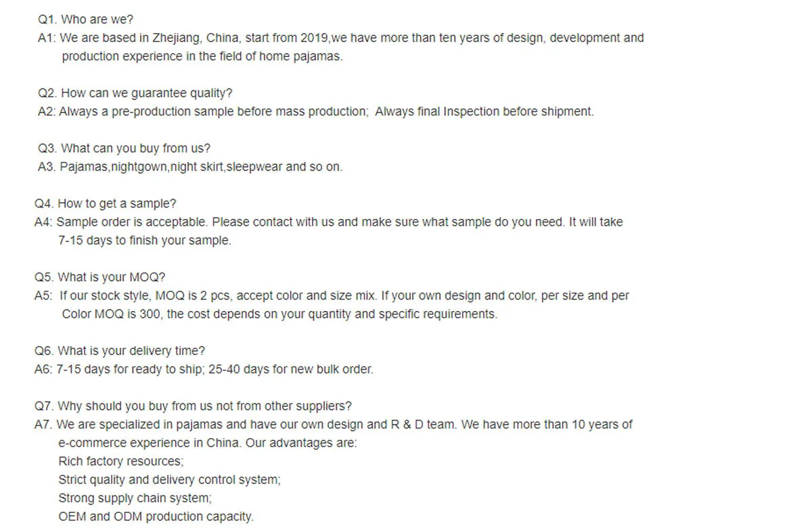Screen dimensions: 812x528
Task: Select "Q6. What is your delivery time?"
Action: point(120,351)
